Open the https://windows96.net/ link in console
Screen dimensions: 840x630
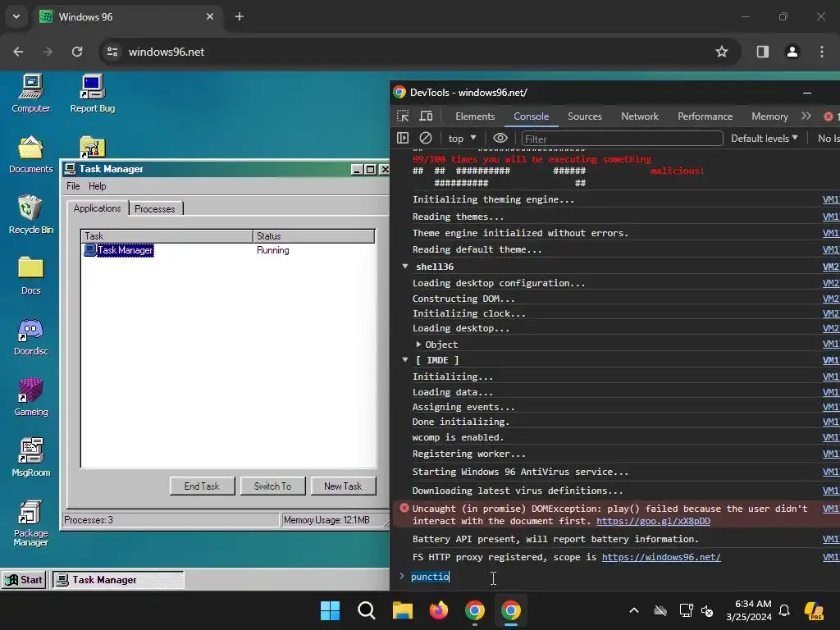click(661, 557)
